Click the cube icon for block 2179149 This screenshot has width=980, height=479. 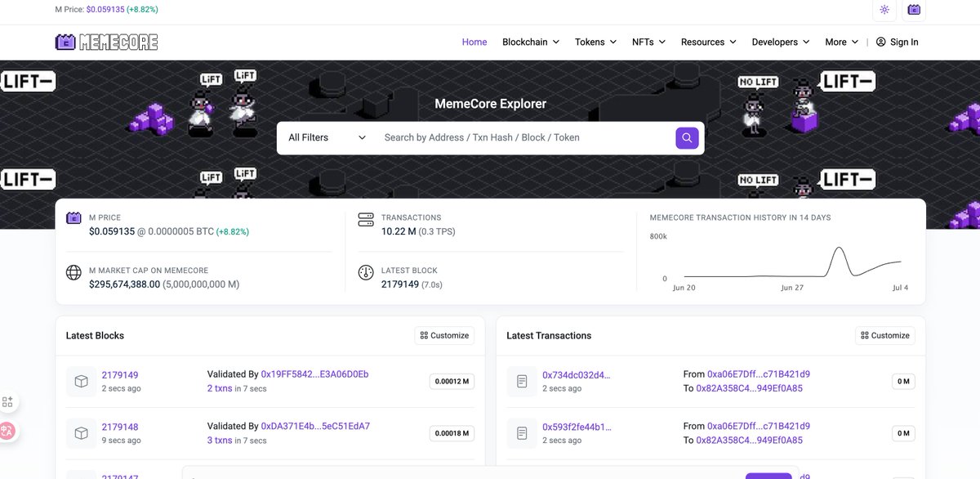82,382
